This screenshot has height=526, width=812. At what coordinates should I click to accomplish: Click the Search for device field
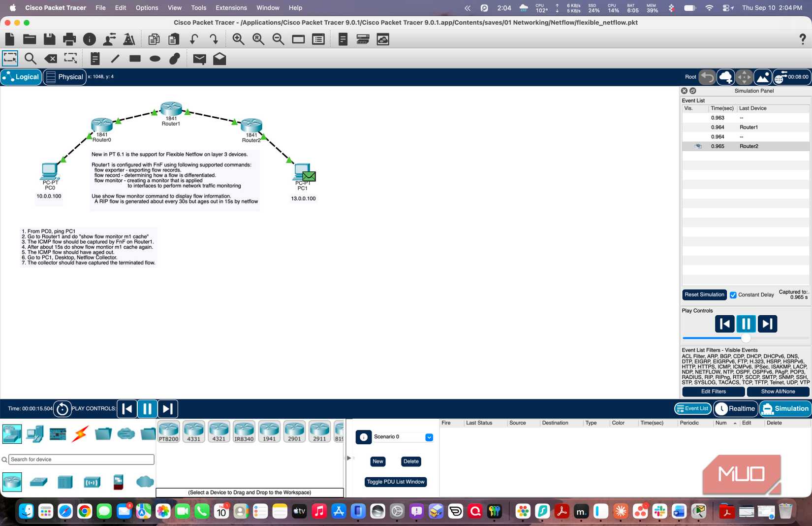point(81,460)
